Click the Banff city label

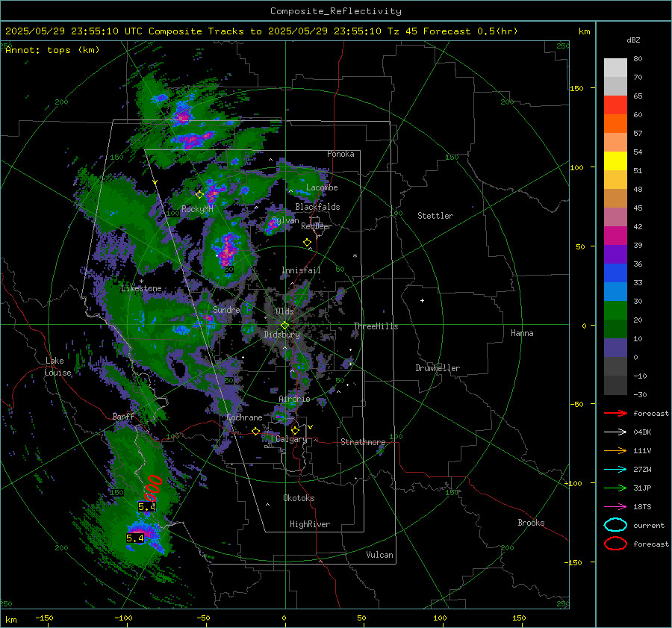point(123,417)
